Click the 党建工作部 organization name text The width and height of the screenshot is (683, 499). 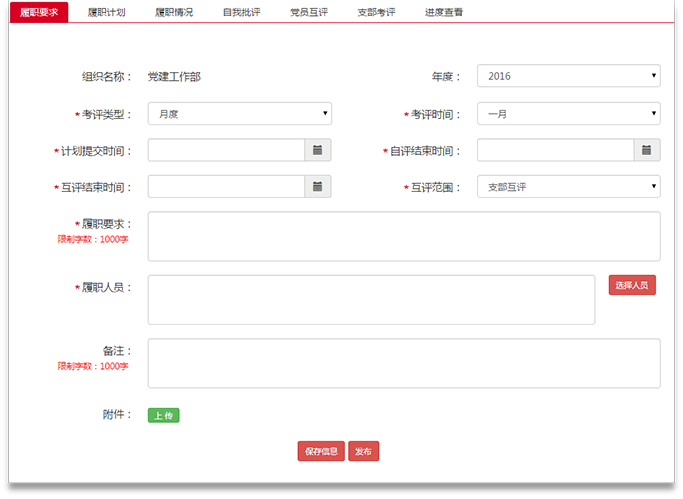click(174, 77)
